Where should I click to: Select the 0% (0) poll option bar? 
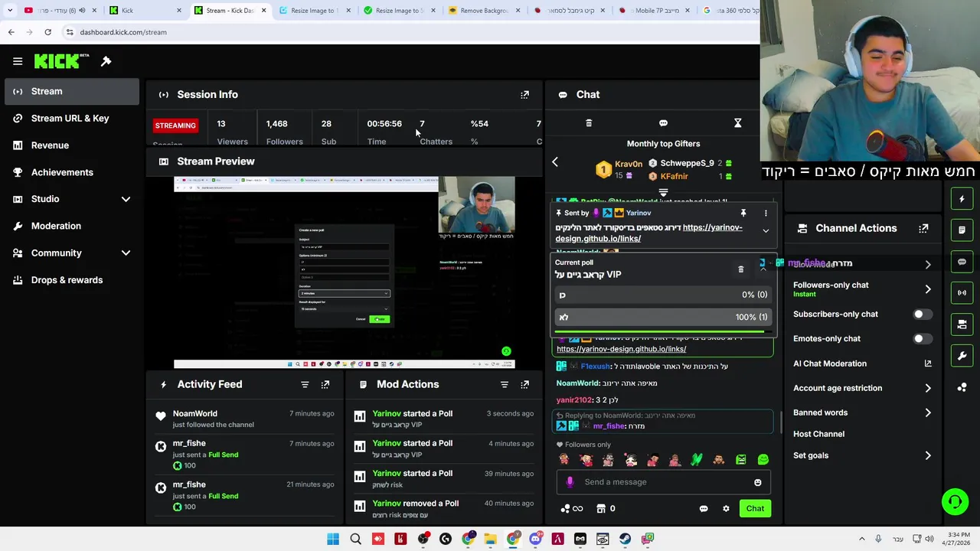[663, 295]
